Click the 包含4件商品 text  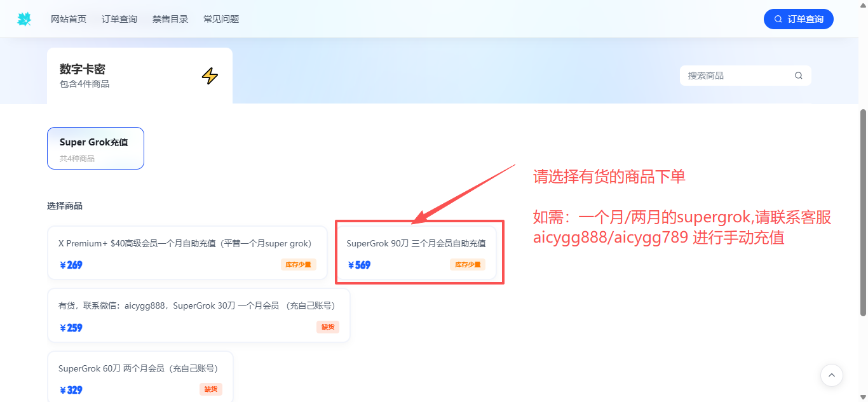pos(85,84)
